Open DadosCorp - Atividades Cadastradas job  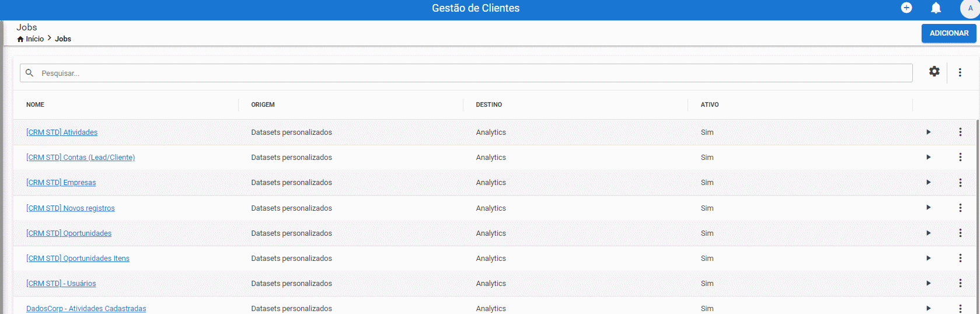86,309
